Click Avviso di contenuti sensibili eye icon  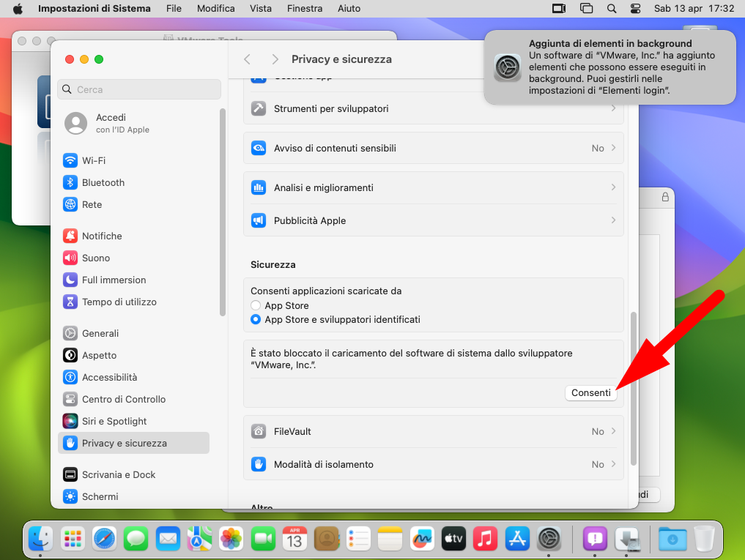click(259, 148)
